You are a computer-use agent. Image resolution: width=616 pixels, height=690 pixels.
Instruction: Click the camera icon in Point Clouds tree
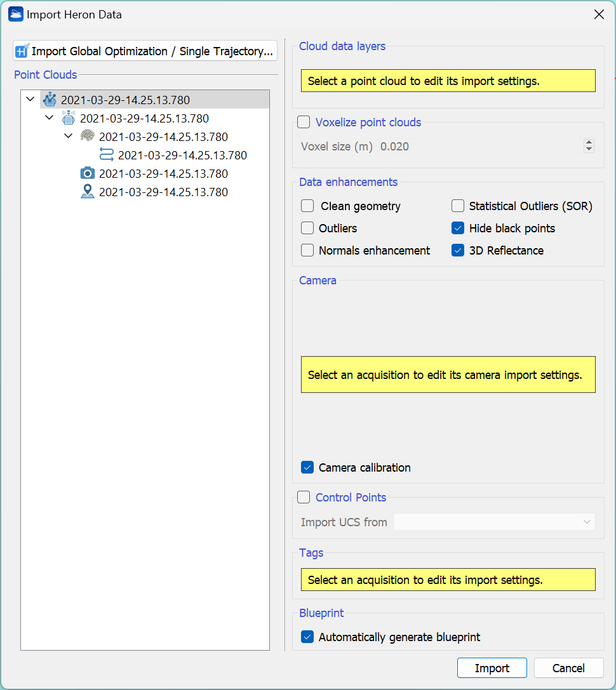click(88, 173)
